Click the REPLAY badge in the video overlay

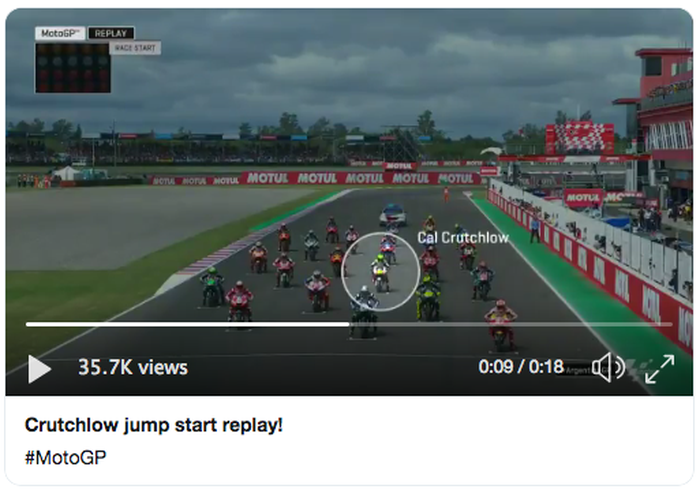click(x=111, y=33)
